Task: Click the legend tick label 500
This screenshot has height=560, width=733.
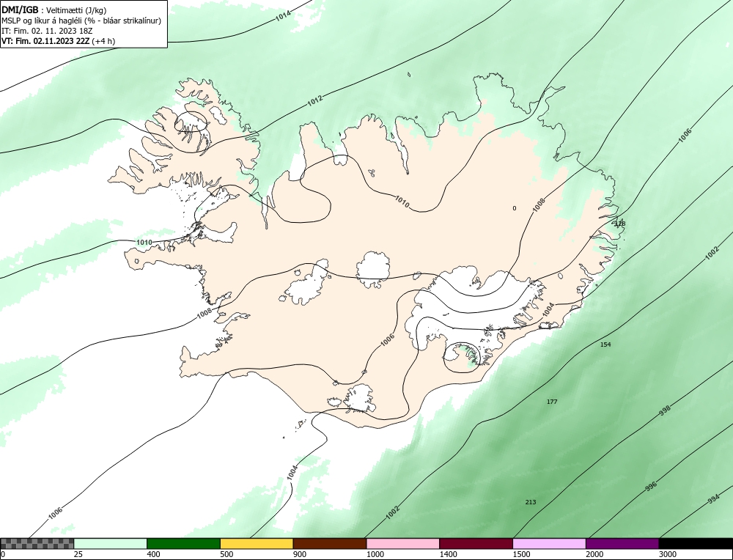Action: pos(226,554)
